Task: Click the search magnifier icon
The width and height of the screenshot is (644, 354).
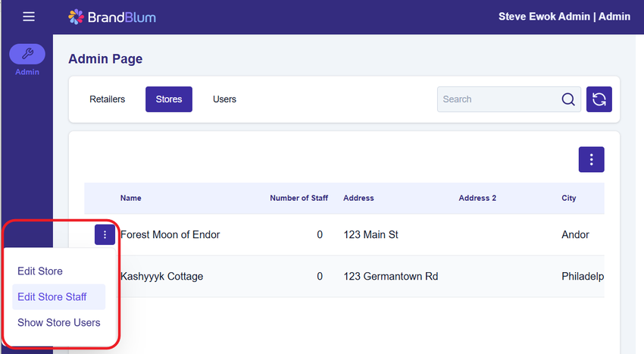Action: coord(568,99)
